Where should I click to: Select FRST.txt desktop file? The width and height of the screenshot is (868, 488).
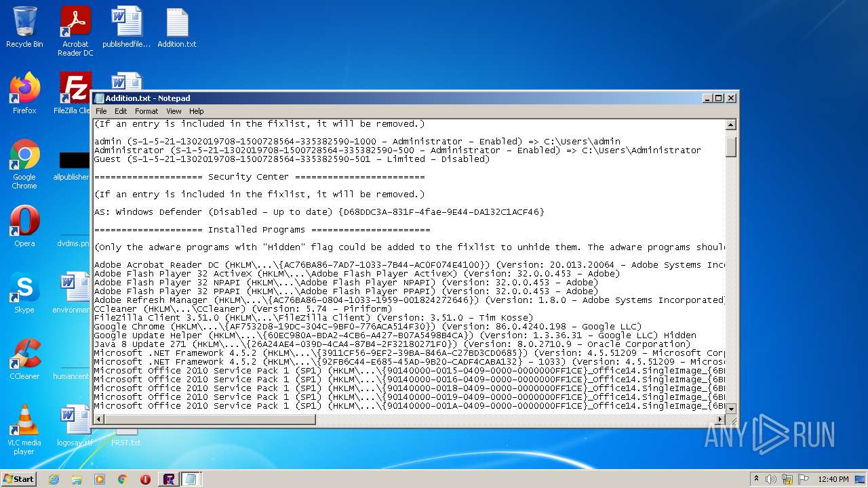pos(126,438)
